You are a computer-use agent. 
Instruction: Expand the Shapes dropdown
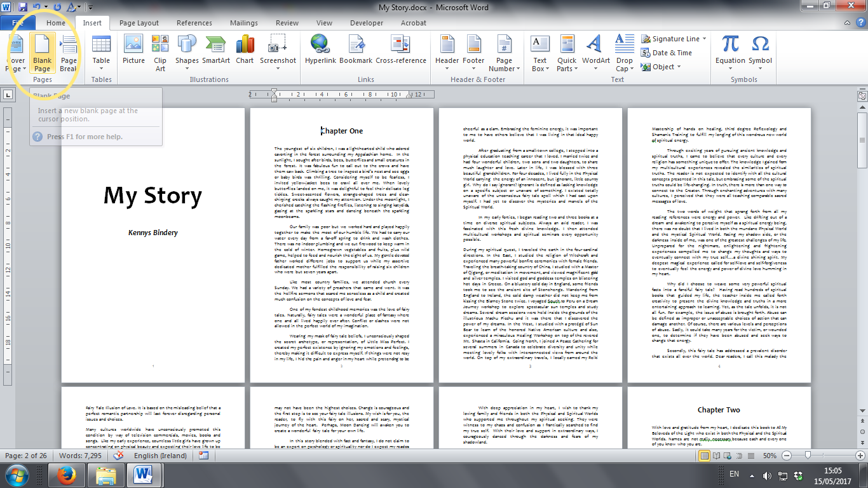[x=187, y=52]
